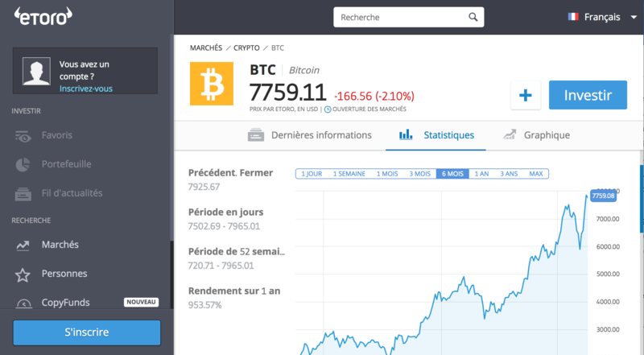644x355 pixels.
Task: Select the 6 MOIS time range
Action: click(x=452, y=174)
